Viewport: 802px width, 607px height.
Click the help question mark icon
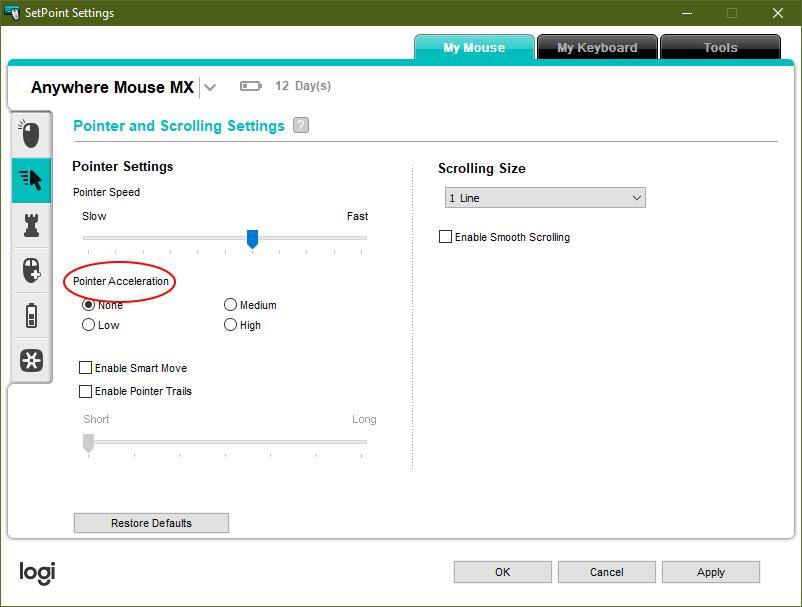tap(301, 126)
